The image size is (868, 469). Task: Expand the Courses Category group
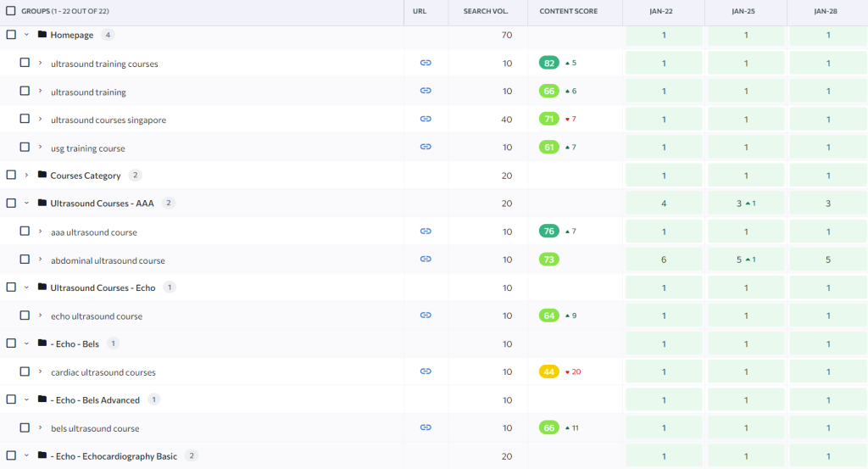tap(26, 176)
